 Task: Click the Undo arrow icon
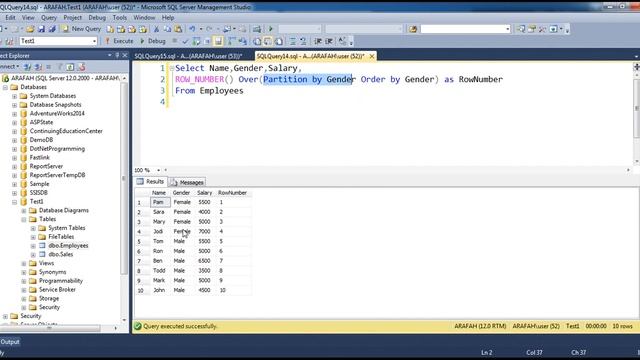coord(192,29)
